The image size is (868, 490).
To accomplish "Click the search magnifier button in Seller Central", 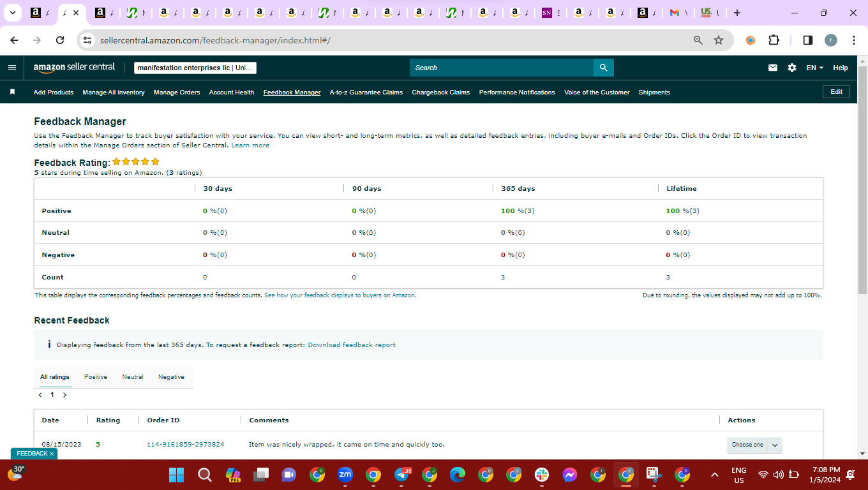I will [x=603, y=68].
